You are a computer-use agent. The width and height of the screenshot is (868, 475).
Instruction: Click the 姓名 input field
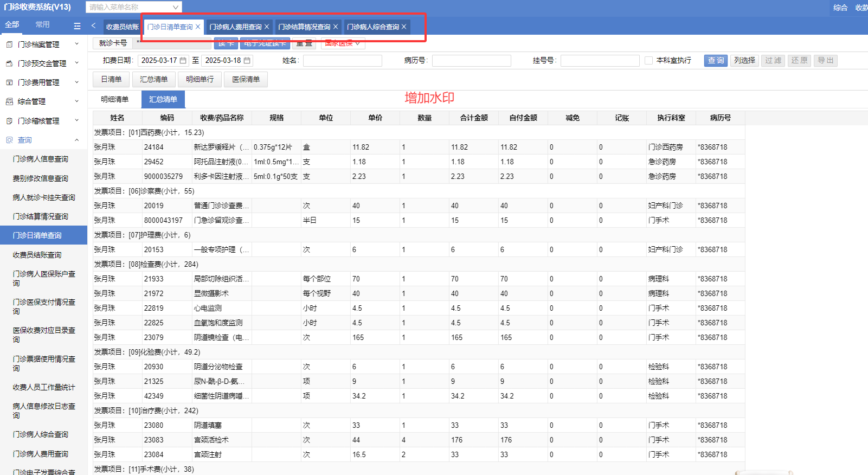click(343, 61)
